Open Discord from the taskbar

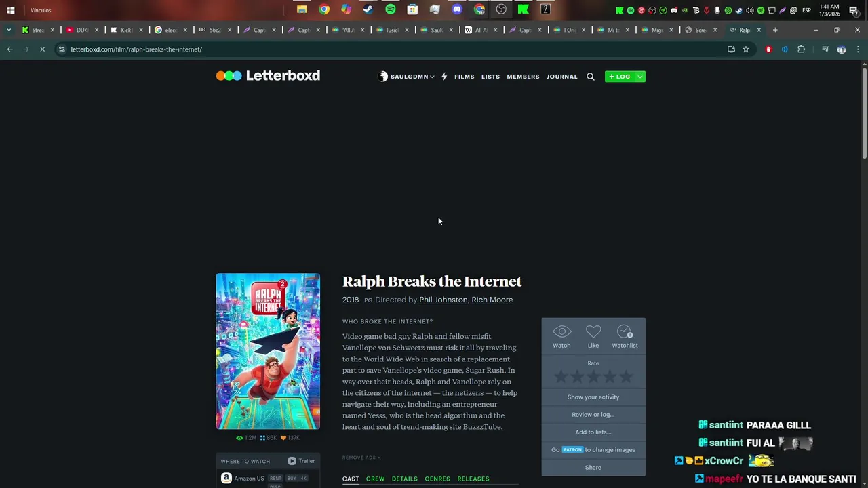click(457, 9)
